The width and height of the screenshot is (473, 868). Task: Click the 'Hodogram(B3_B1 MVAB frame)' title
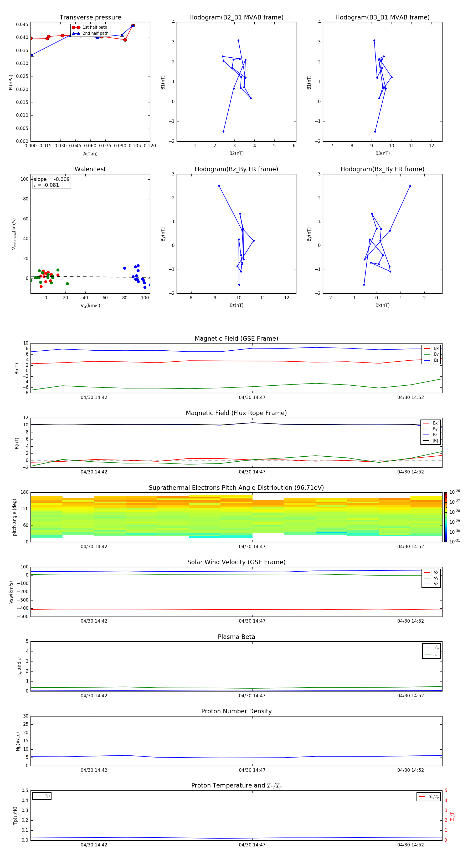click(382, 18)
